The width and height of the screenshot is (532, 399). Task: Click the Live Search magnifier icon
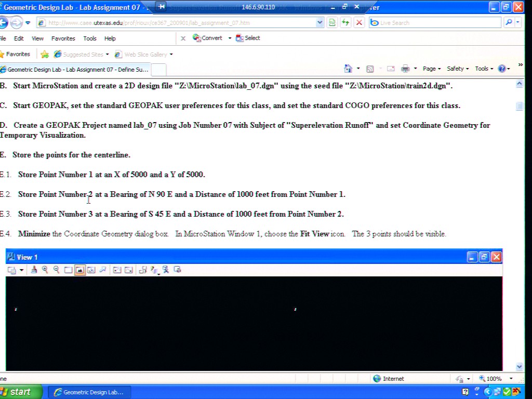click(508, 22)
